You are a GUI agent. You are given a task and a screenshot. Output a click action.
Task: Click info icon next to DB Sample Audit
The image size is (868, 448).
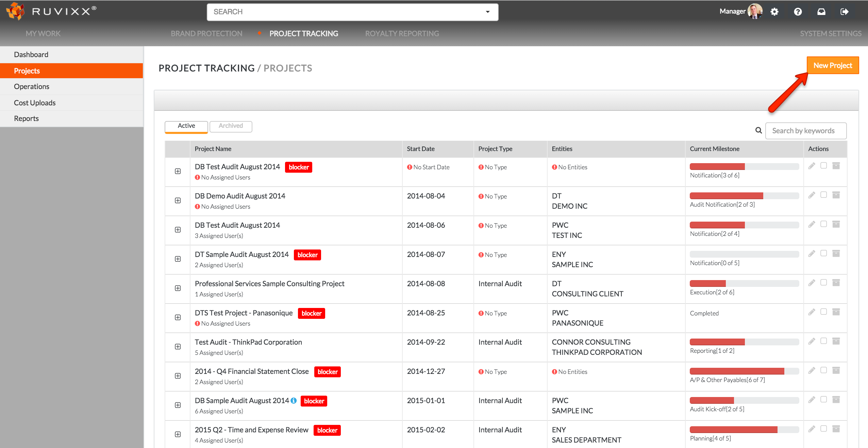pyautogui.click(x=294, y=400)
